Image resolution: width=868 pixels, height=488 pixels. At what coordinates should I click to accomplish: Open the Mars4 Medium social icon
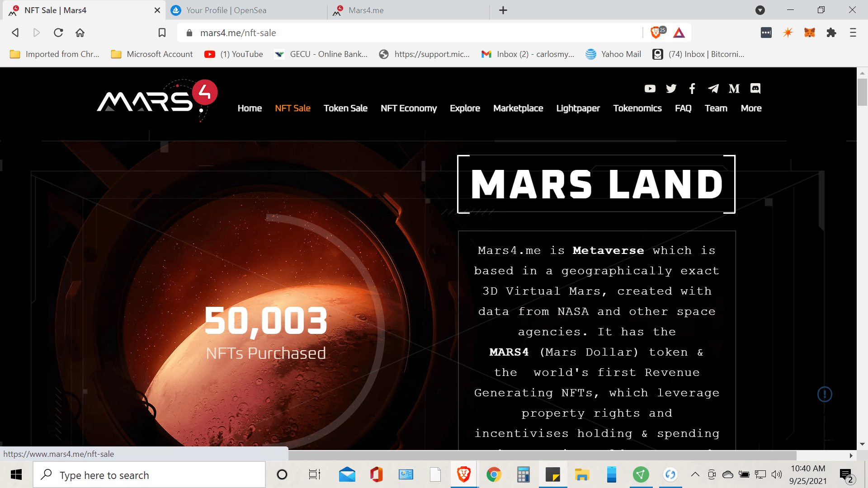[x=734, y=89]
